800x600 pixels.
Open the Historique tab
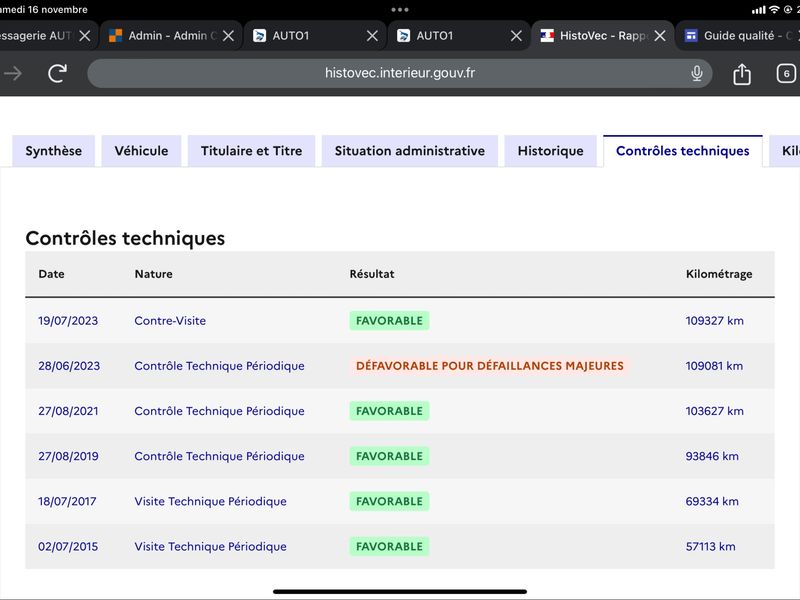coord(551,151)
